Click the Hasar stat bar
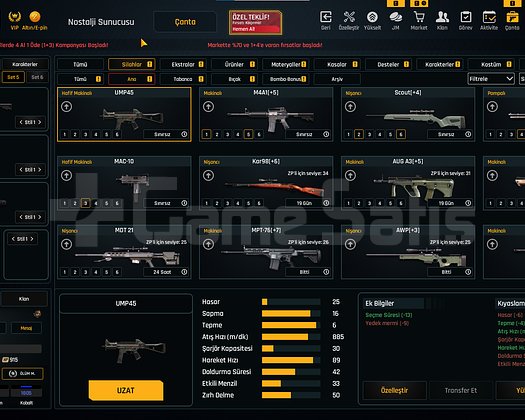Screen dimensions: 525x420 (291, 302)
